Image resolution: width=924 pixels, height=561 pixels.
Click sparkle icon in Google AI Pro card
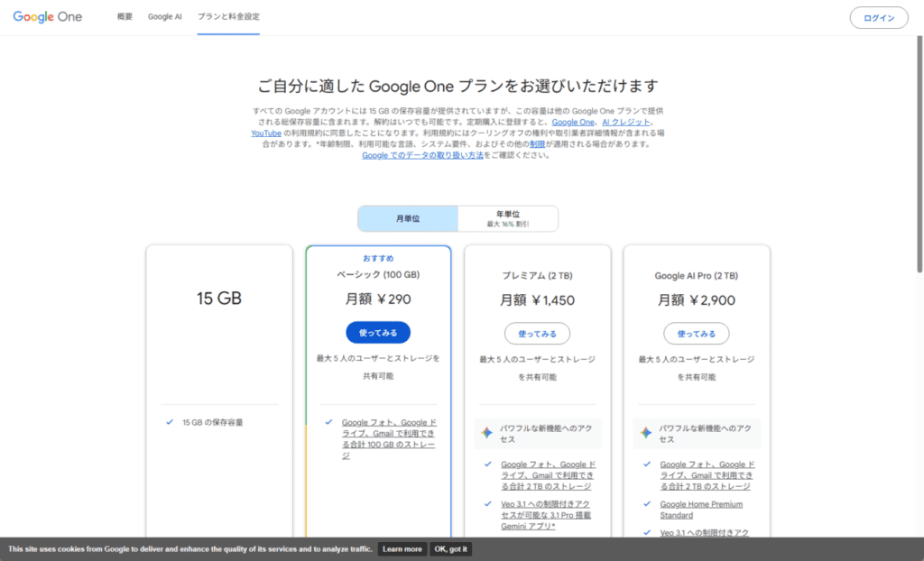[645, 433]
